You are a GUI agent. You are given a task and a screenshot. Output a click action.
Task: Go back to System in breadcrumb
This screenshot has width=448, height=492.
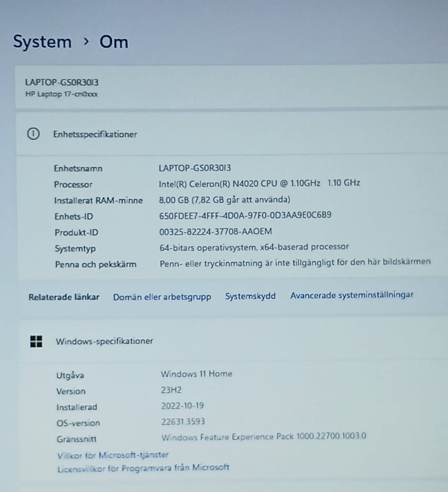(x=42, y=42)
